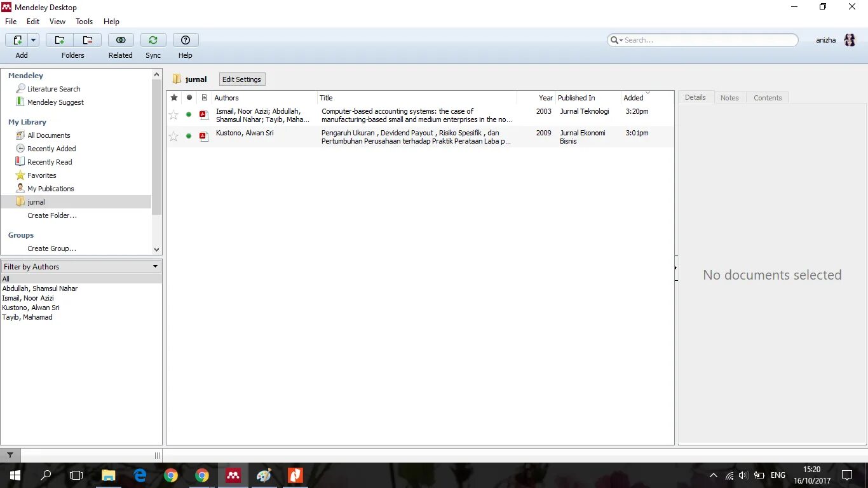Open the File menu
The height and width of the screenshot is (488, 868).
pos(11,22)
